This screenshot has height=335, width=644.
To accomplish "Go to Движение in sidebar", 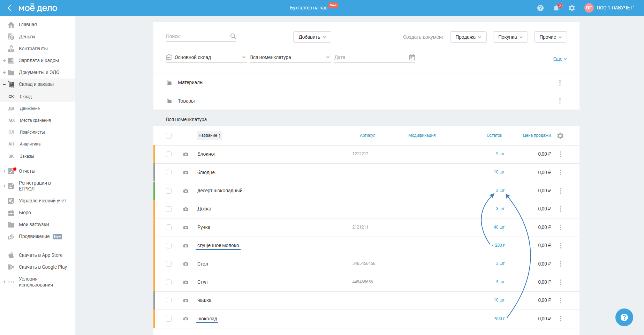I will pyautogui.click(x=30, y=109).
